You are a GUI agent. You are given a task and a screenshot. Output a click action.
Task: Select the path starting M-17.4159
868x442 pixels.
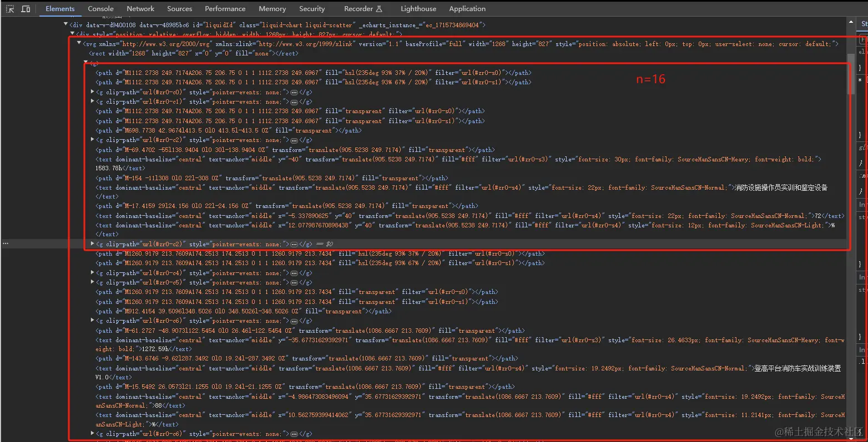coord(286,206)
